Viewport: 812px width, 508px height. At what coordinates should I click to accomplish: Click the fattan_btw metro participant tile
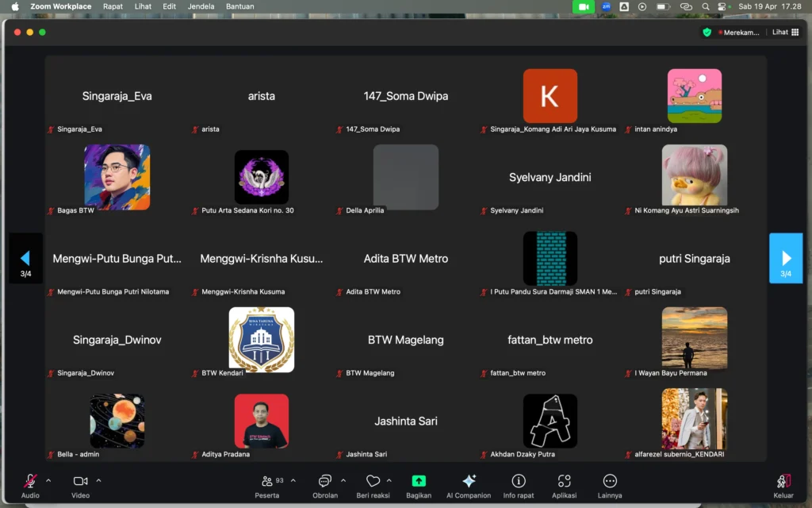(550, 340)
